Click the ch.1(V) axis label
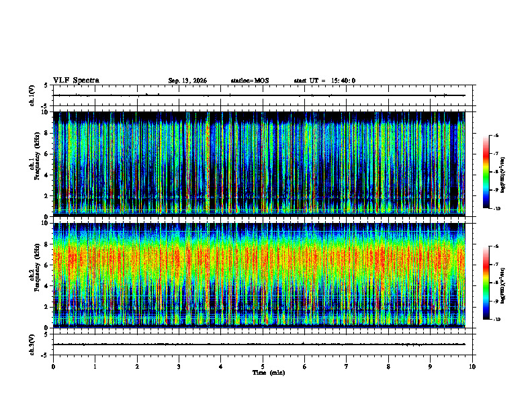This screenshot has height=411, width=532. click(32, 95)
